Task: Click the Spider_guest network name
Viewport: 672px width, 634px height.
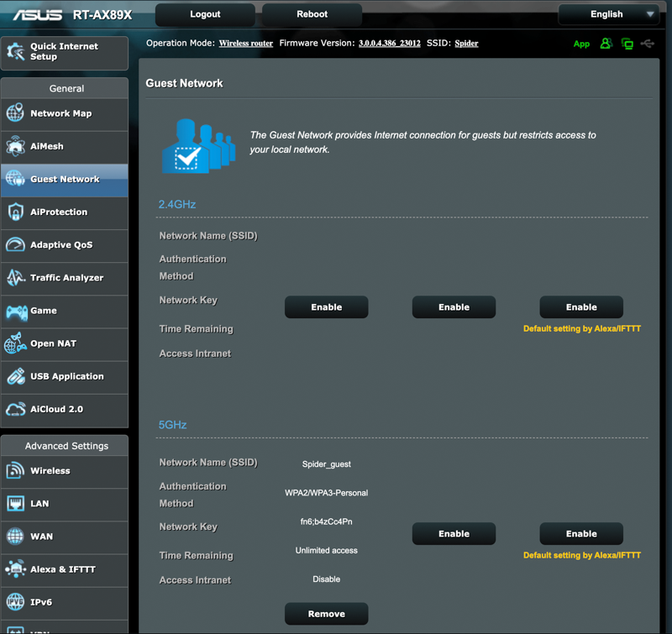Action: click(326, 464)
